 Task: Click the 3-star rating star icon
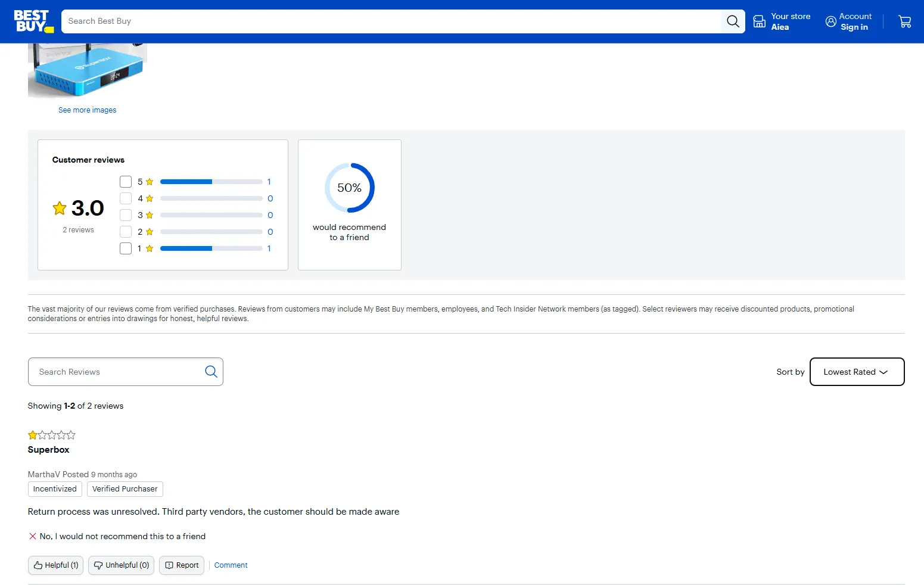tap(150, 215)
